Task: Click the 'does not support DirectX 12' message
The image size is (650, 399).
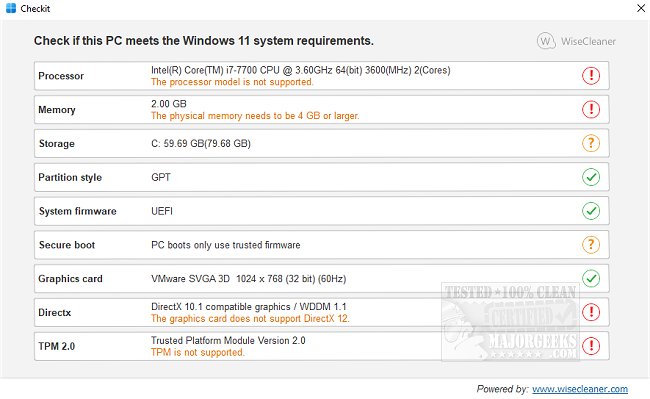Action: [250, 319]
